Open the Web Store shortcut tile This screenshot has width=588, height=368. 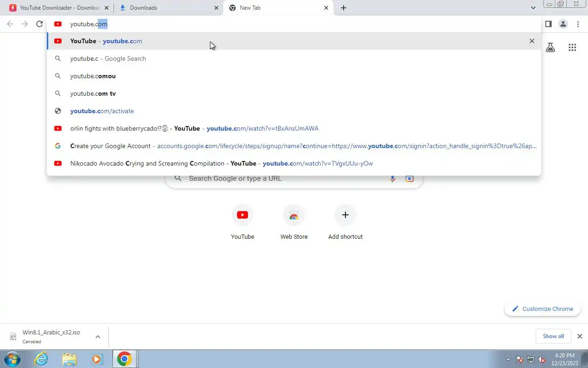(x=294, y=223)
